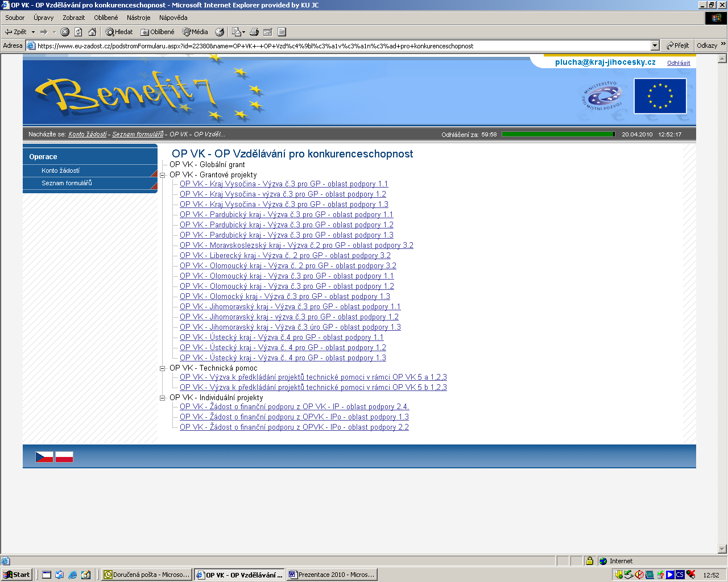This screenshot has height=582, width=728.
Task: Click the Odhlásit logout link
Action: pyautogui.click(x=679, y=63)
